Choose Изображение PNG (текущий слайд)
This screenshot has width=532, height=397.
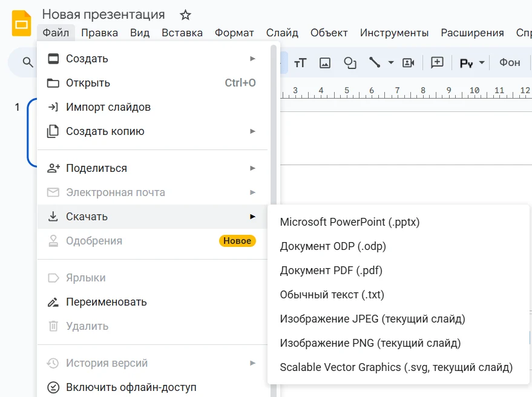[x=399, y=343]
